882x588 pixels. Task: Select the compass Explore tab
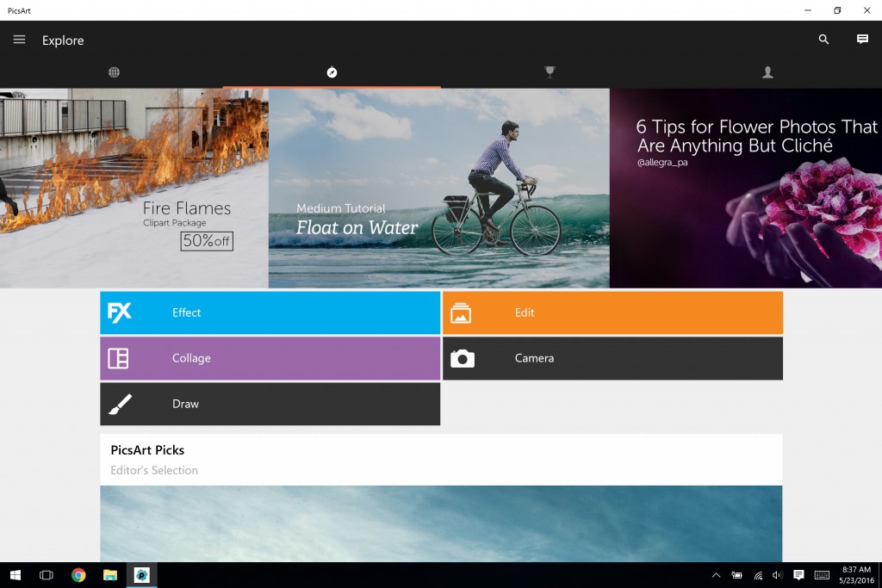pos(332,72)
